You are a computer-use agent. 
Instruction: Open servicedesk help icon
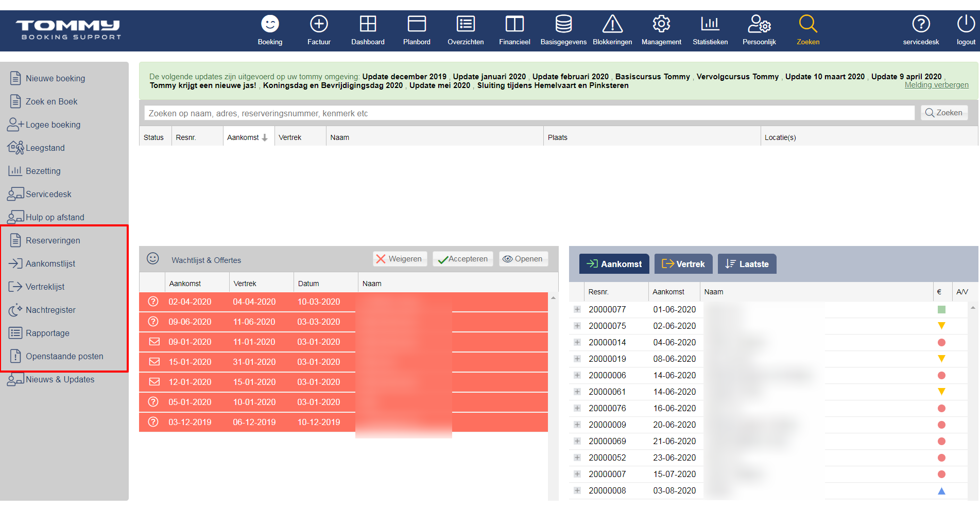click(921, 24)
